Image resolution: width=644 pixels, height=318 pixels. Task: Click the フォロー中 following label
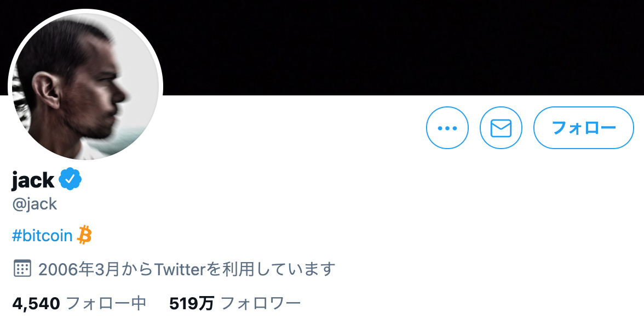(x=106, y=304)
